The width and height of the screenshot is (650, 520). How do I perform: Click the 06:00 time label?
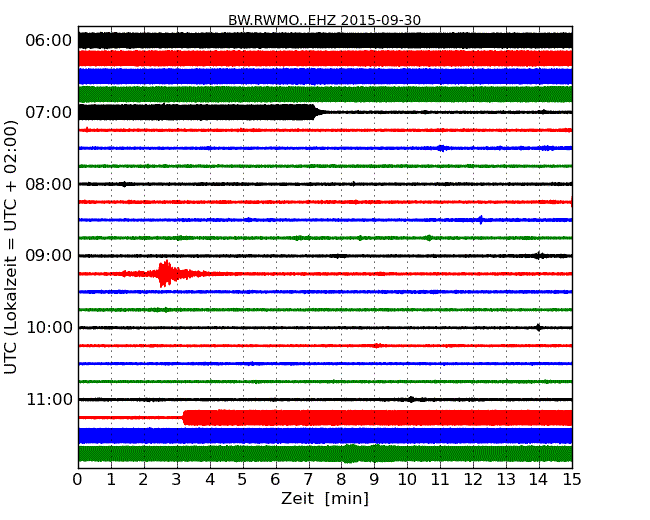coord(49,41)
